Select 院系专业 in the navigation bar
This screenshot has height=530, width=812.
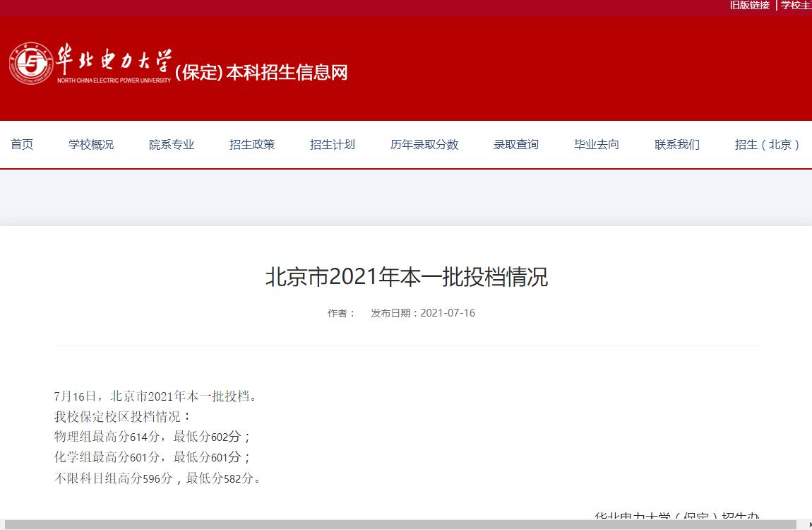[x=172, y=145]
